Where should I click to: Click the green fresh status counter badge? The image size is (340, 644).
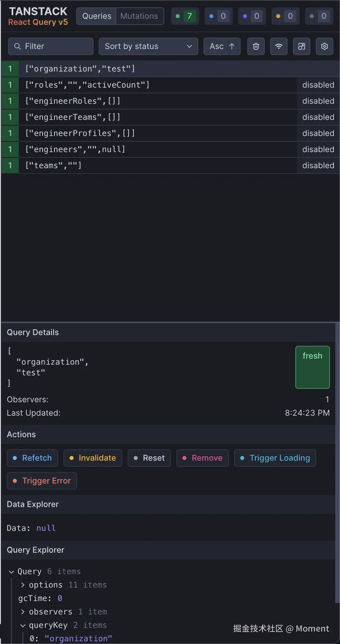(x=185, y=16)
